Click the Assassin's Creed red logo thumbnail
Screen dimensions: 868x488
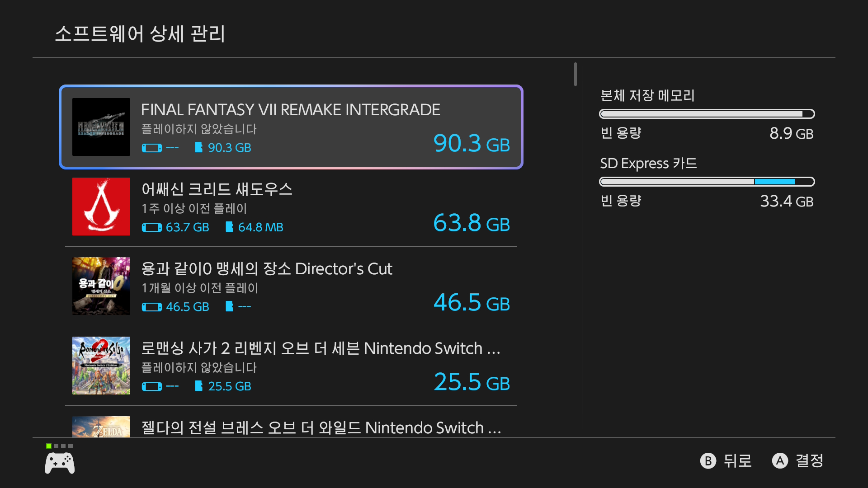point(101,206)
